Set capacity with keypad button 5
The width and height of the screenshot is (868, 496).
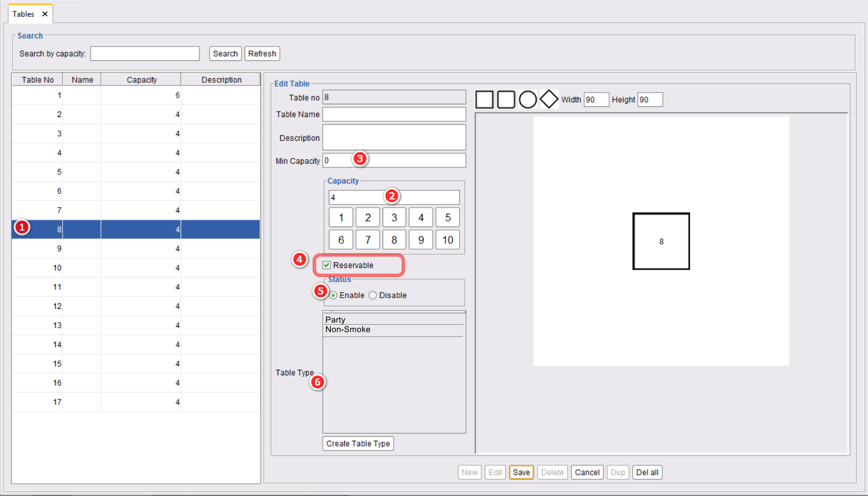click(448, 217)
